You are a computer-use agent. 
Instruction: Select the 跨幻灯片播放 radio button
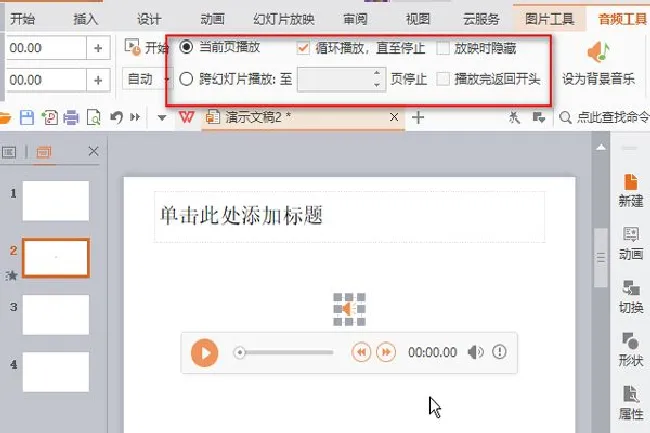[x=186, y=78]
